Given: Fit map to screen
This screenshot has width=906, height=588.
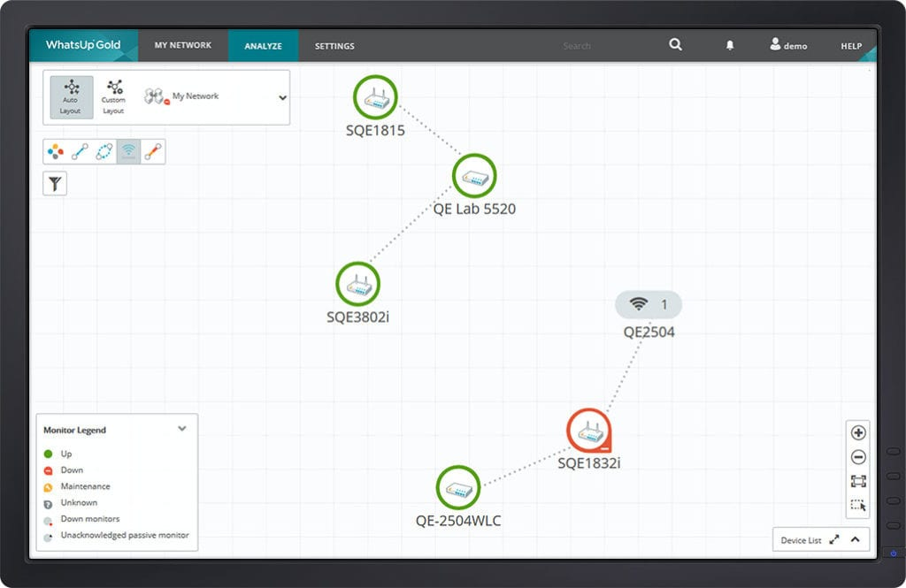Looking at the screenshot, I should 858,481.
